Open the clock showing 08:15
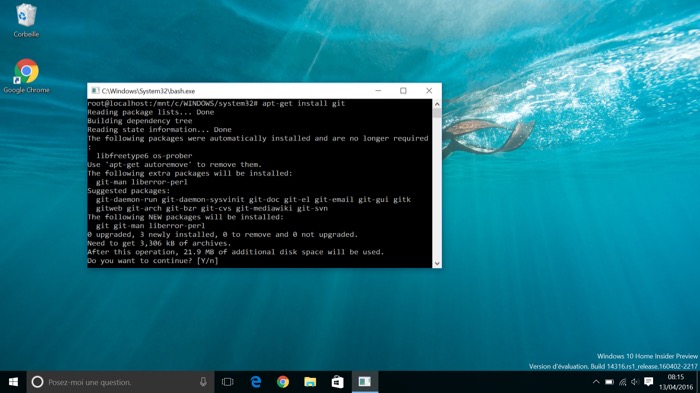The width and height of the screenshot is (700, 393). tap(676, 382)
